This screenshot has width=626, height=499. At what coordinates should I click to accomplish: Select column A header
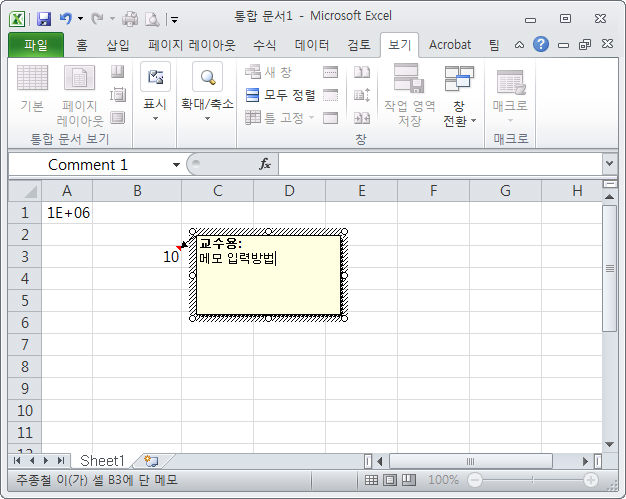(x=67, y=191)
